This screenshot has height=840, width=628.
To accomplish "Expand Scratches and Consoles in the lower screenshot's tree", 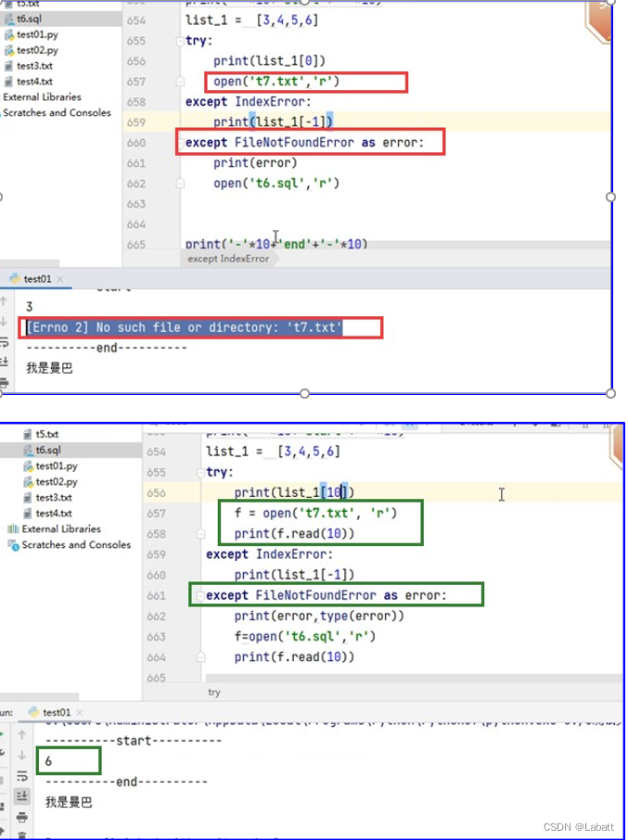I will [76, 544].
